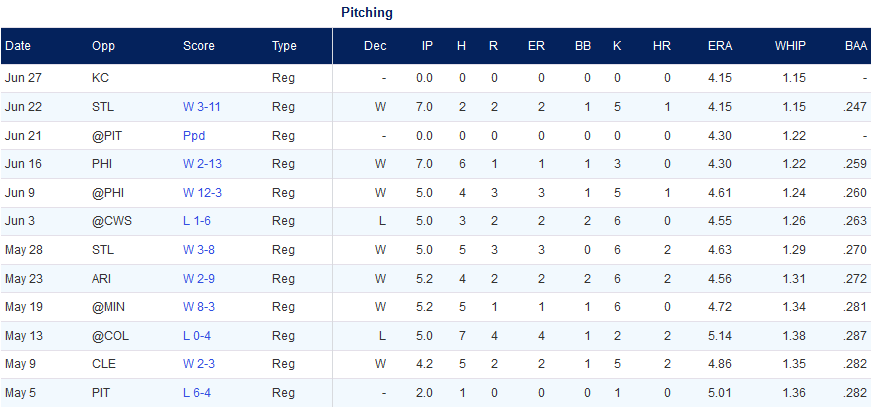Open the Jun 22 W 3-11 score link
This screenshot has height=407, width=875.
[201, 107]
